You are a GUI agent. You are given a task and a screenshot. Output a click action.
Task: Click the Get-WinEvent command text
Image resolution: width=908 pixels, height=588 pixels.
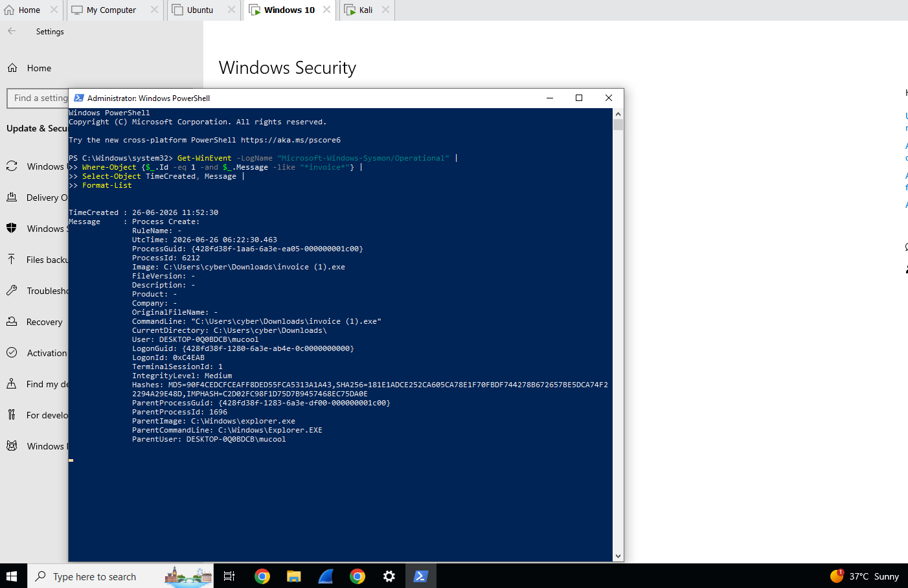point(204,158)
